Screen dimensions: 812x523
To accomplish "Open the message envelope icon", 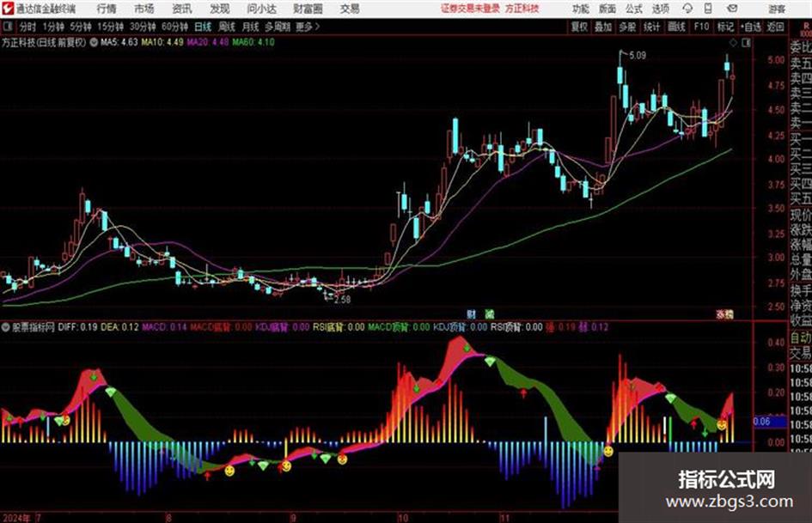I will (732, 9).
